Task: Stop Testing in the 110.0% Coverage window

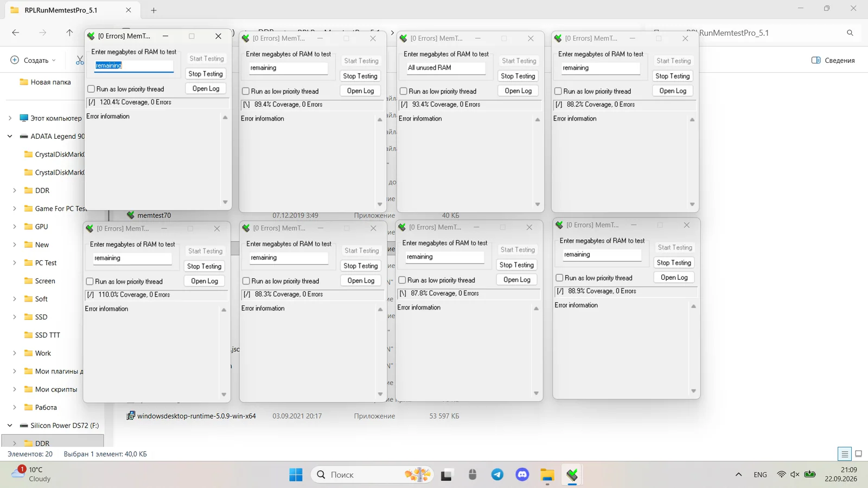Action: [204, 266]
